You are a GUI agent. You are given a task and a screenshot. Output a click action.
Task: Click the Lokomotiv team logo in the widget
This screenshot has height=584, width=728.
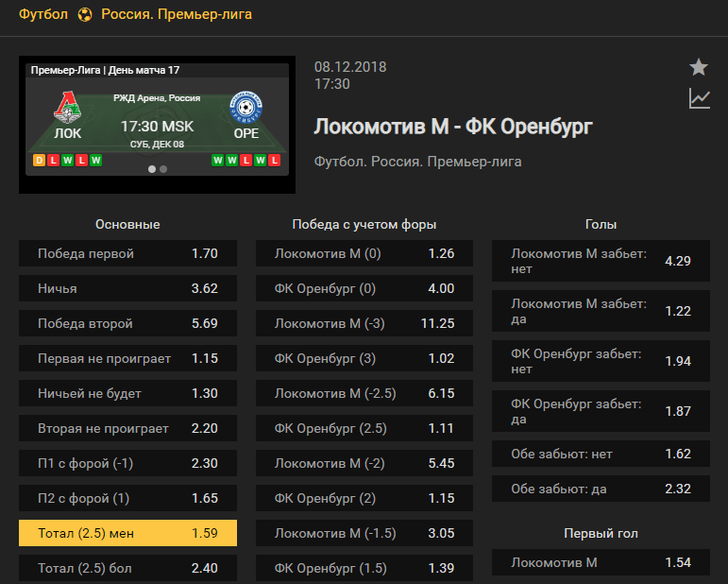(68, 108)
